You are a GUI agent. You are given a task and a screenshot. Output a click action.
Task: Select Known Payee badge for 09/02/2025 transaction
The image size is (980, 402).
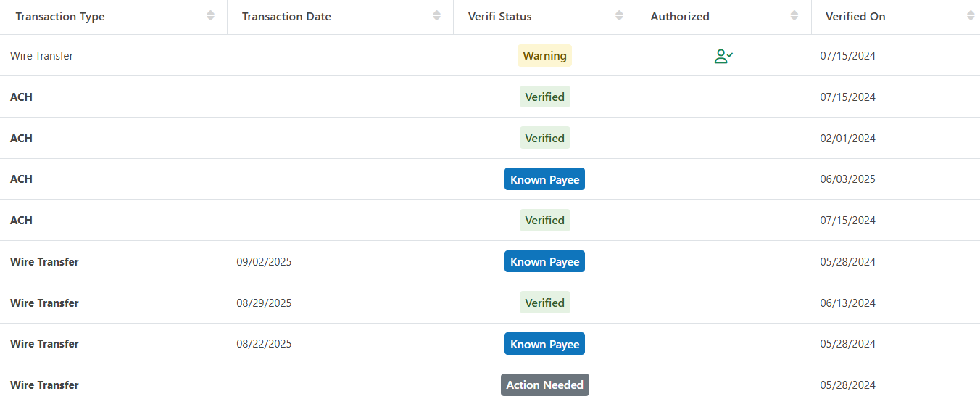(x=544, y=262)
